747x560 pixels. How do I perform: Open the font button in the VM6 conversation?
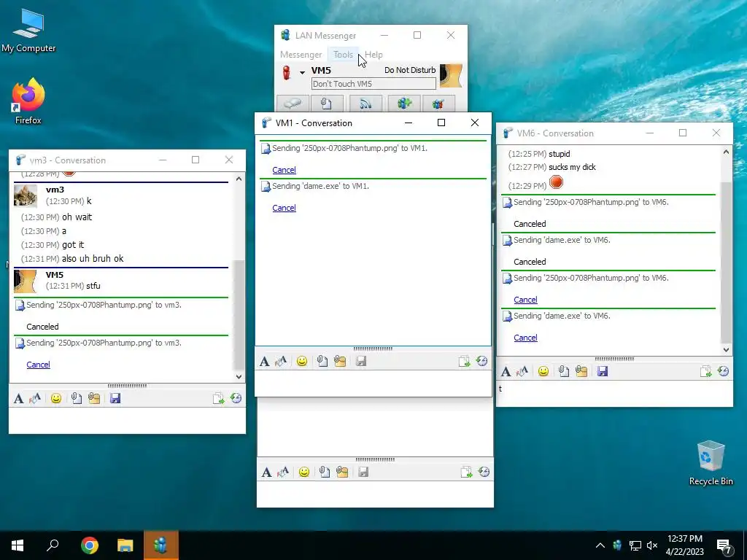pos(506,371)
